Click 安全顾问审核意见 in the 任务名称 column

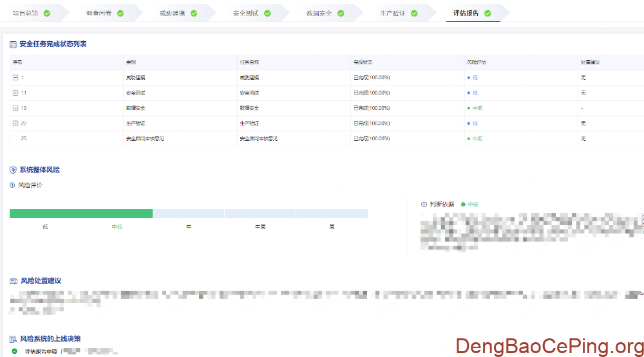259,139
